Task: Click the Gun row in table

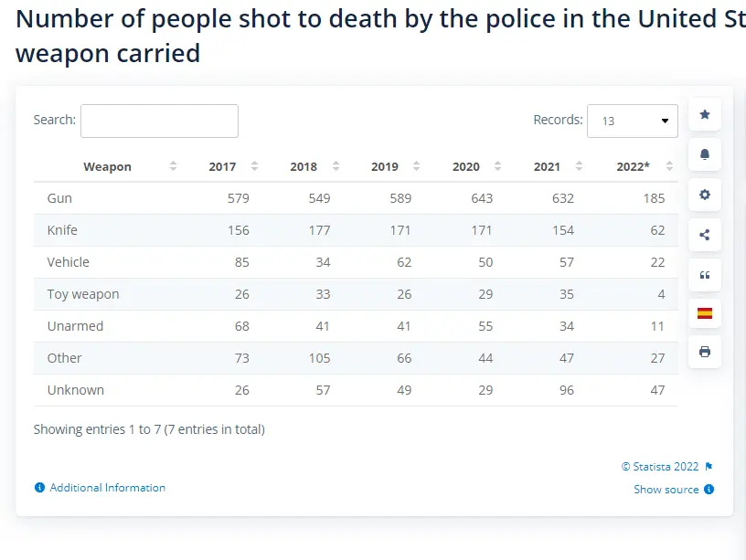Action: click(59, 198)
